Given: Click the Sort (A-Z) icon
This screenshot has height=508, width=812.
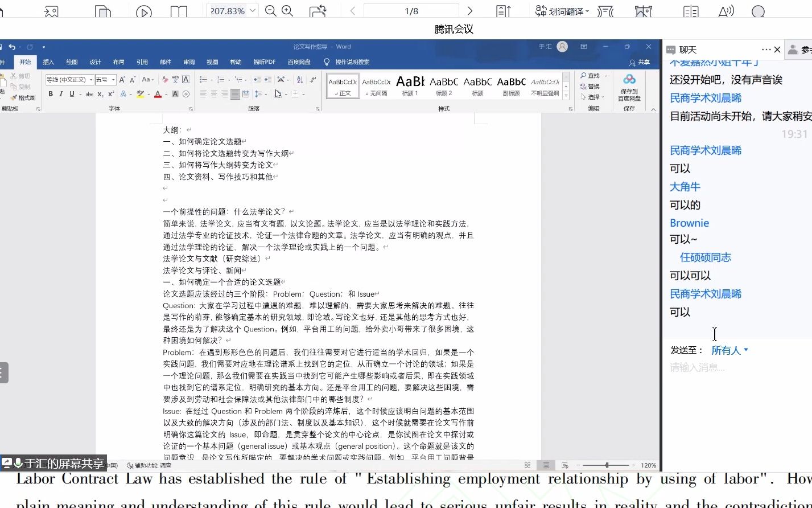Looking at the screenshot, I should pos(300,80).
